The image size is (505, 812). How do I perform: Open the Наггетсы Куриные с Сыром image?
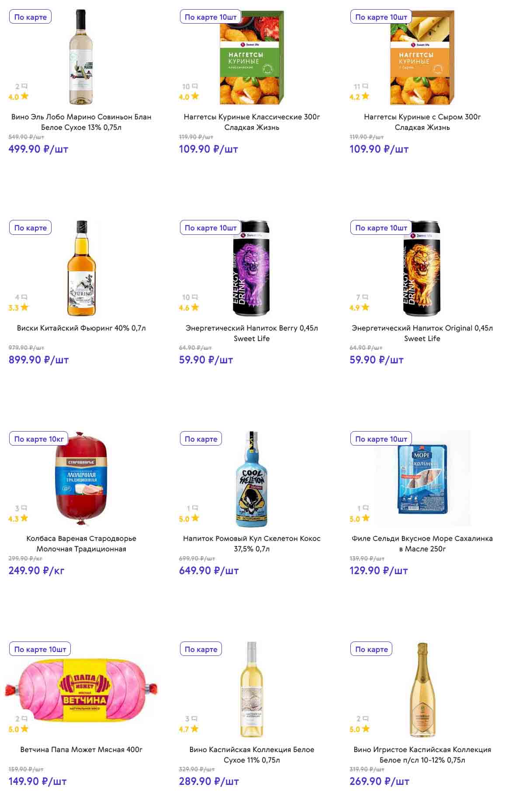tap(422, 58)
